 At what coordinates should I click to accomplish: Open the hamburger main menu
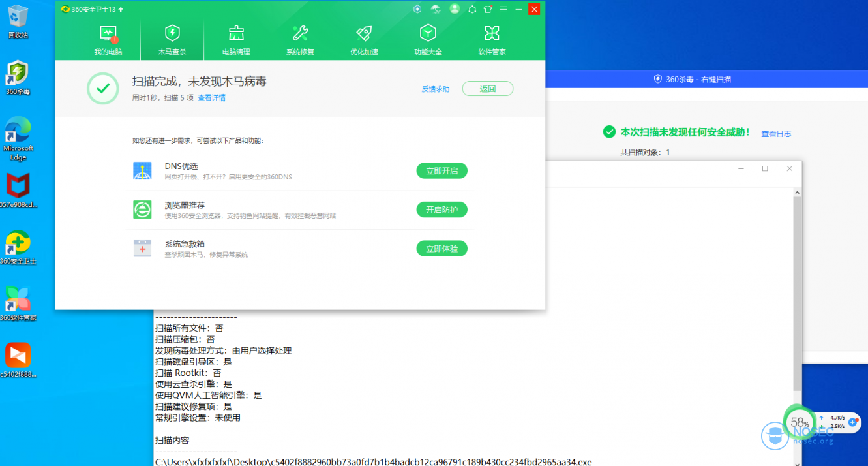tap(503, 9)
